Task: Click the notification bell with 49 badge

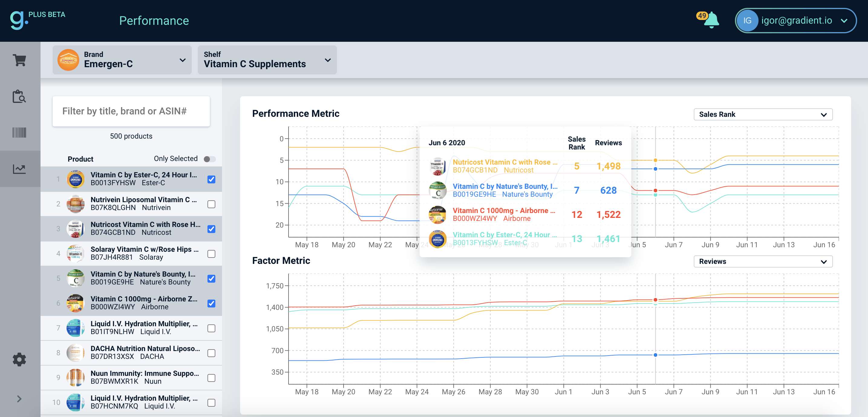Action: pyautogui.click(x=711, y=20)
